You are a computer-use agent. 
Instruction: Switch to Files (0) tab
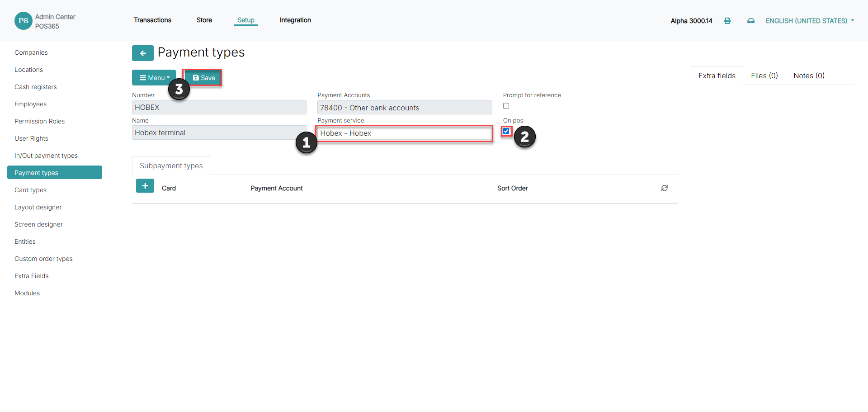coord(764,76)
